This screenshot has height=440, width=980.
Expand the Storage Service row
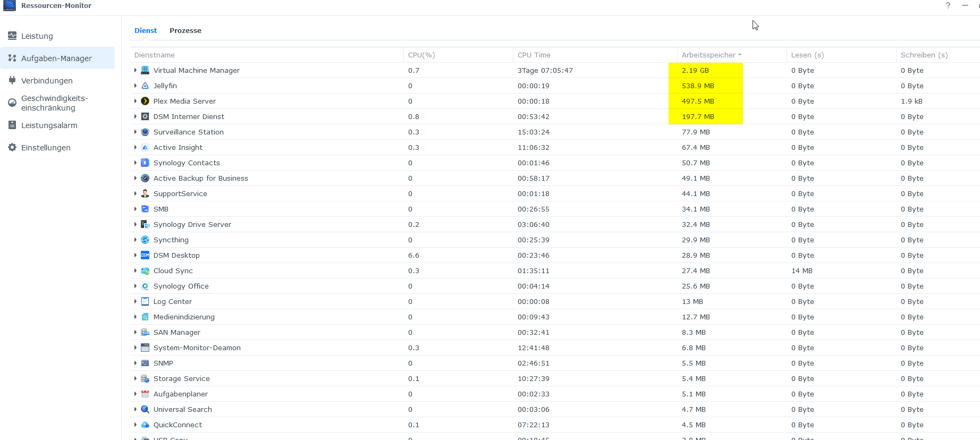click(136, 378)
